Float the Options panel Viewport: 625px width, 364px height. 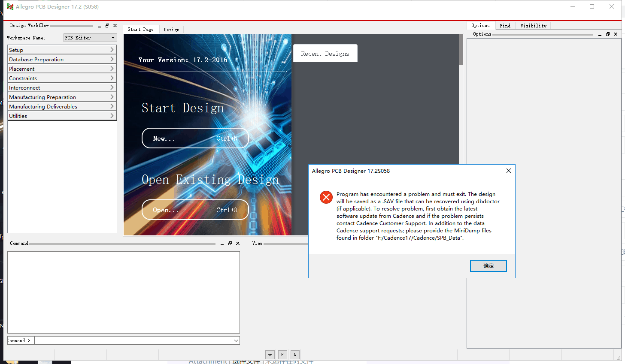[x=608, y=34]
